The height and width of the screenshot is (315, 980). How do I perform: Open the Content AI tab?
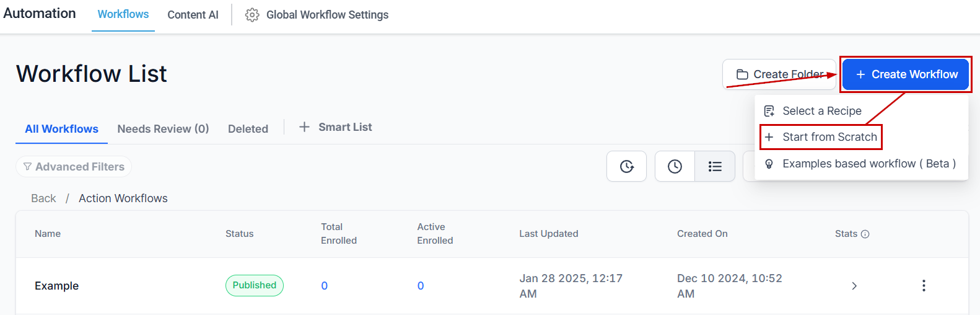click(x=193, y=15)
